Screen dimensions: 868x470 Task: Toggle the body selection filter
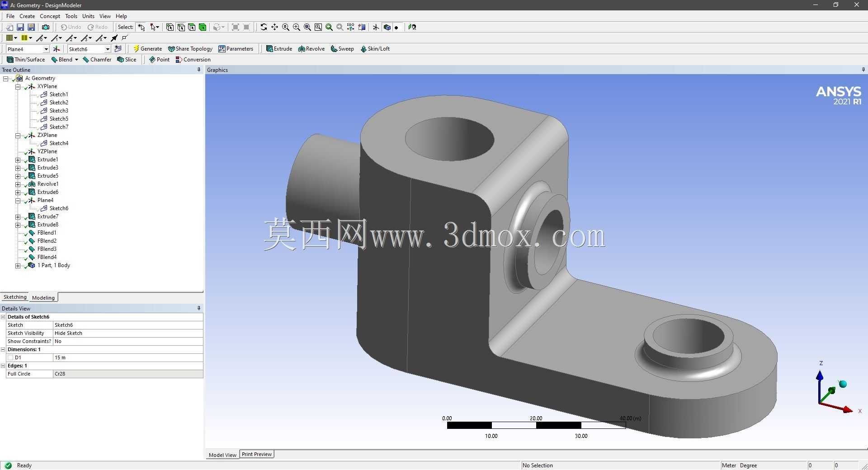pyautogui.click(x=203, y=27)
